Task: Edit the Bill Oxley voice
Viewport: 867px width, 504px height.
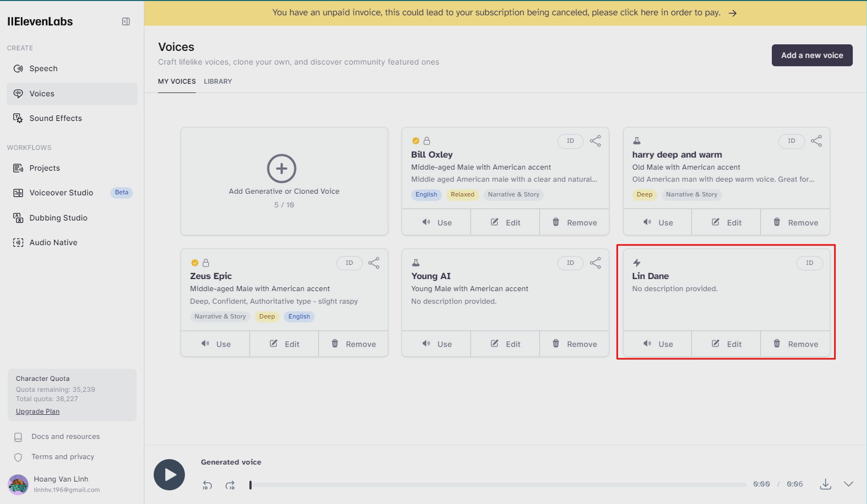Action: pyautogui.click(x=505, y=222)
